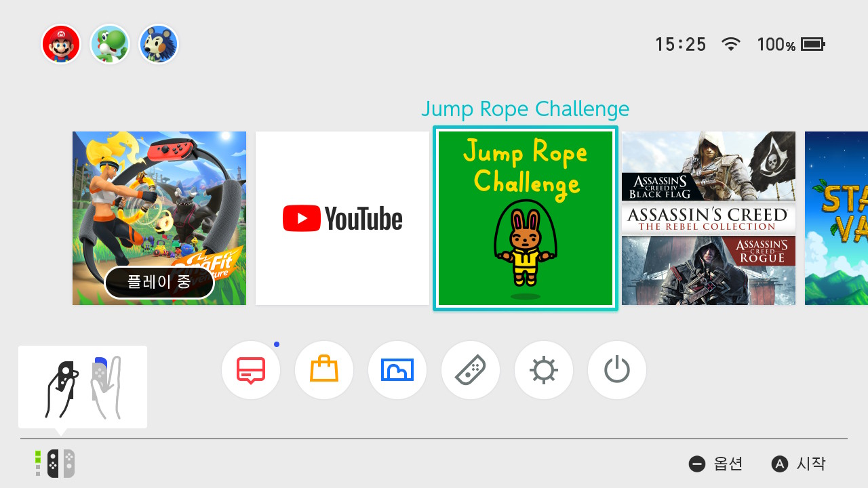Viewport: 868px width, 488px height.
Task: Select the Stardew Valley game tile
Action: (x=836, y=218)
